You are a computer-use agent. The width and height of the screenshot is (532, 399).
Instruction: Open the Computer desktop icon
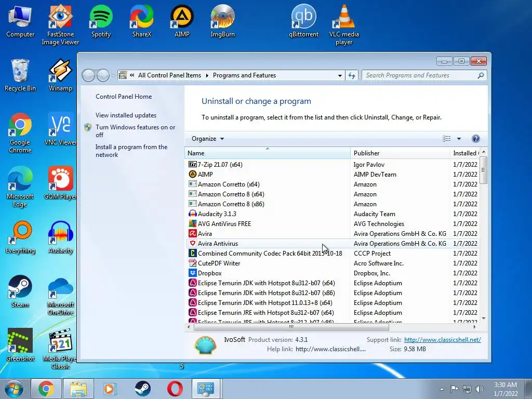pyautogui.click(x=20, y=21)
